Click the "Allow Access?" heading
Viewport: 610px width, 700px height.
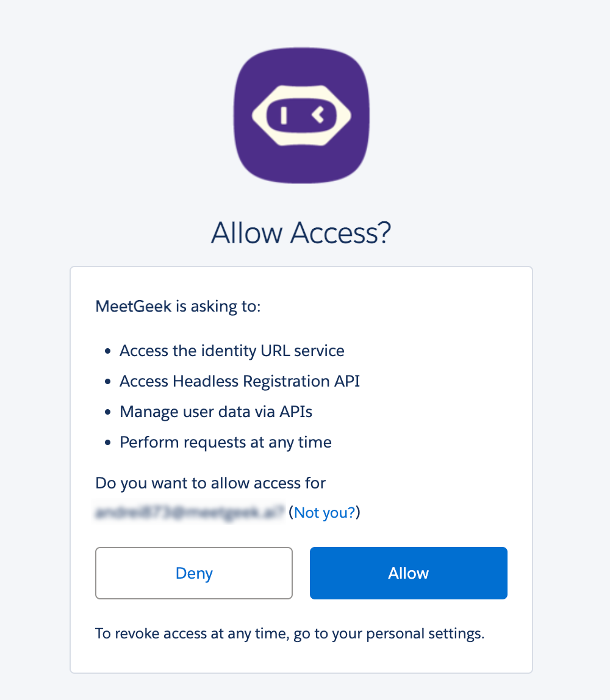(301, 233)
